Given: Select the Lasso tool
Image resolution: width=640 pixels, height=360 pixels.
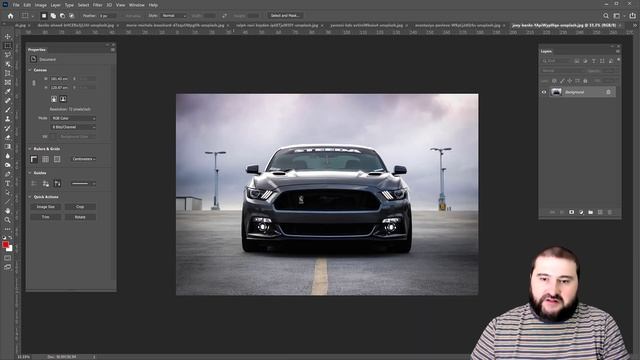Looking at the screenshot, I should [x=7, y=55].
